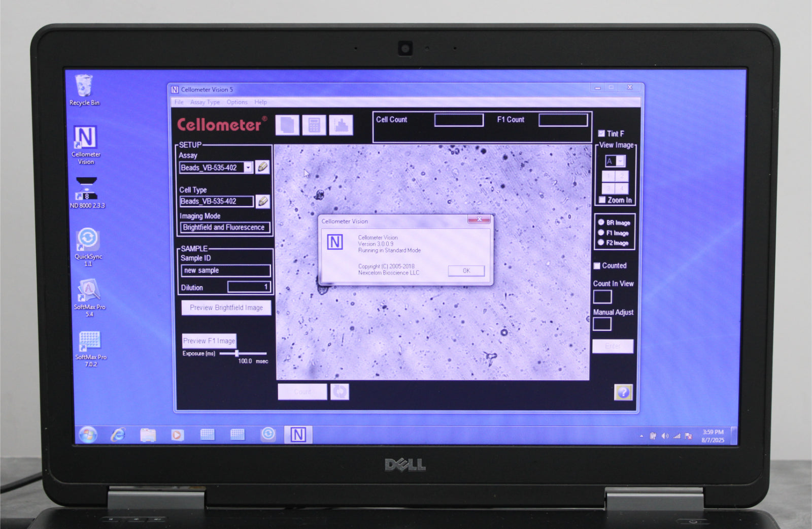Open the View Image A dropdown
The image size is (812, 529).
tap(620, 161)
